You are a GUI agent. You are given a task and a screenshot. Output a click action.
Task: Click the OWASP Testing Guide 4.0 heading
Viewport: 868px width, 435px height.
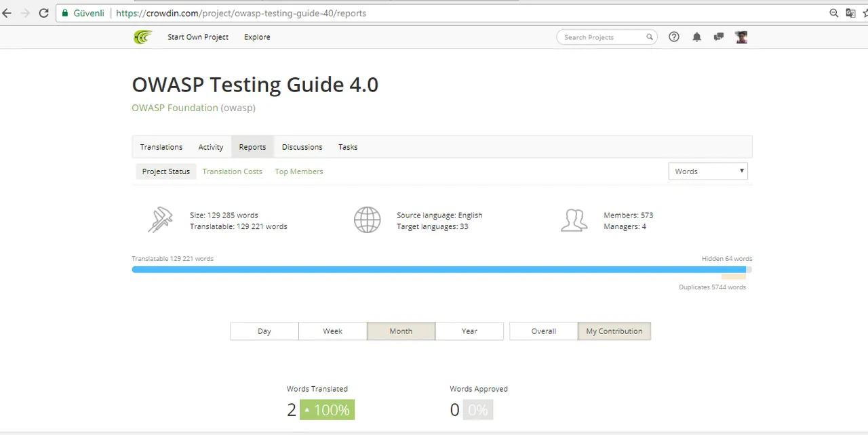tap(255, 85)
